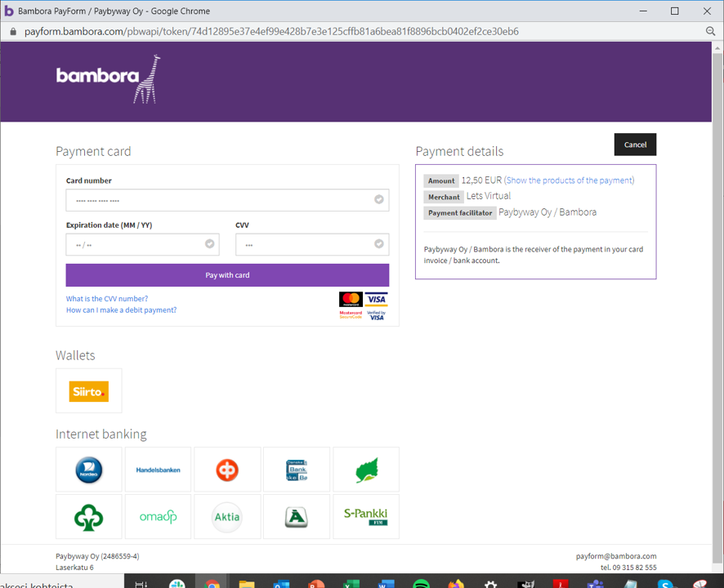Pay with Siirto wallet

pos(88,391)
